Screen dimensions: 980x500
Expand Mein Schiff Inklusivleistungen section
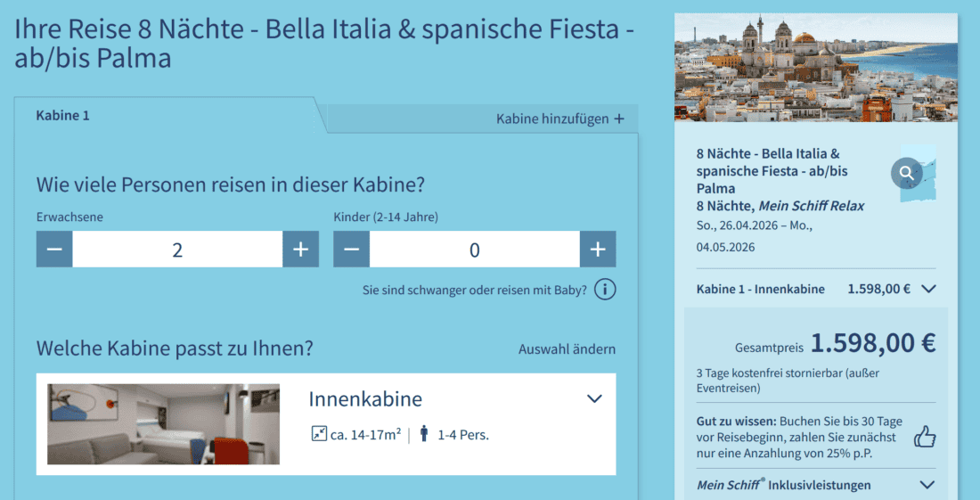coord(927,485)
